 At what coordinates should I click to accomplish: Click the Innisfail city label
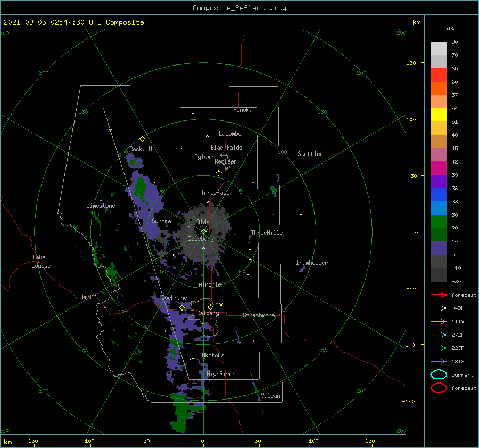[215, 193]
